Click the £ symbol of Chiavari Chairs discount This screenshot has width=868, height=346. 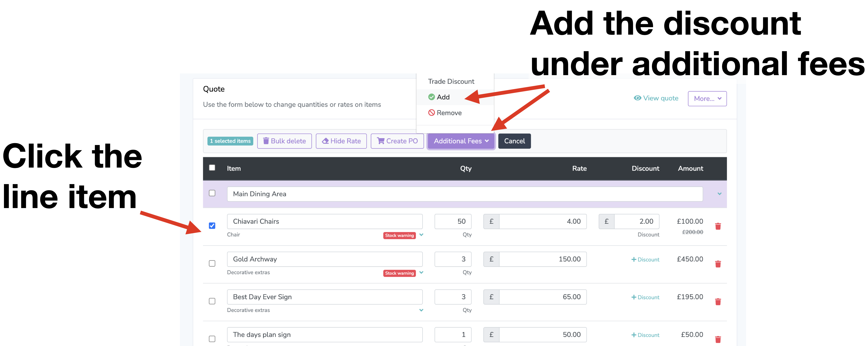[606, 221]
